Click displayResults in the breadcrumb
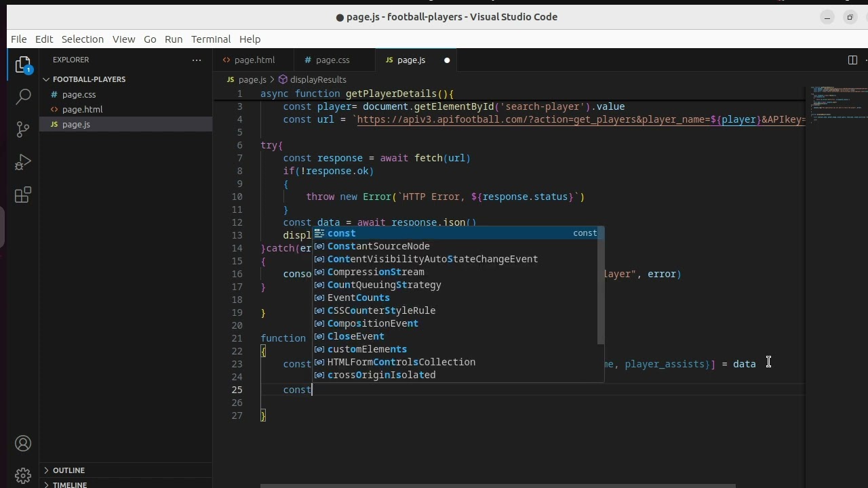868x488 pixels. [318, 79]
